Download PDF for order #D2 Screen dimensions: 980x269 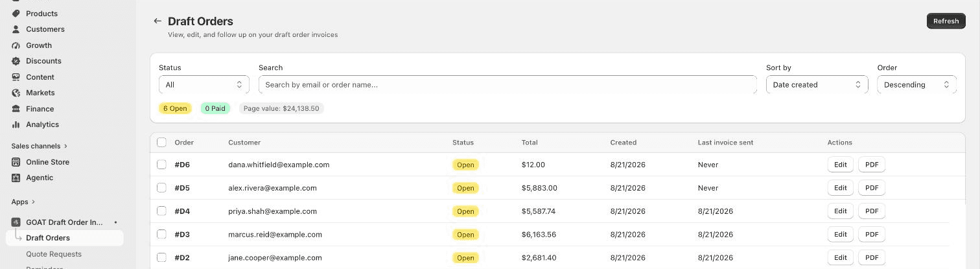coord(871,258)
